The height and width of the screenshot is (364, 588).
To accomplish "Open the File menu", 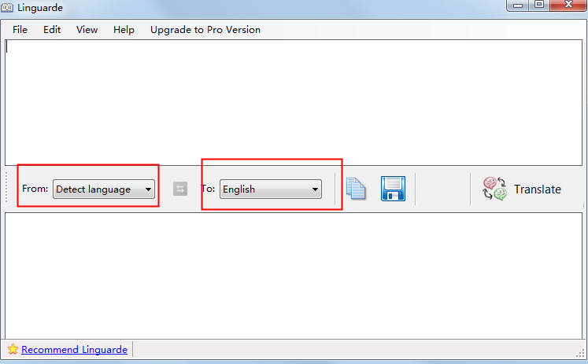I will pos(20,30).
